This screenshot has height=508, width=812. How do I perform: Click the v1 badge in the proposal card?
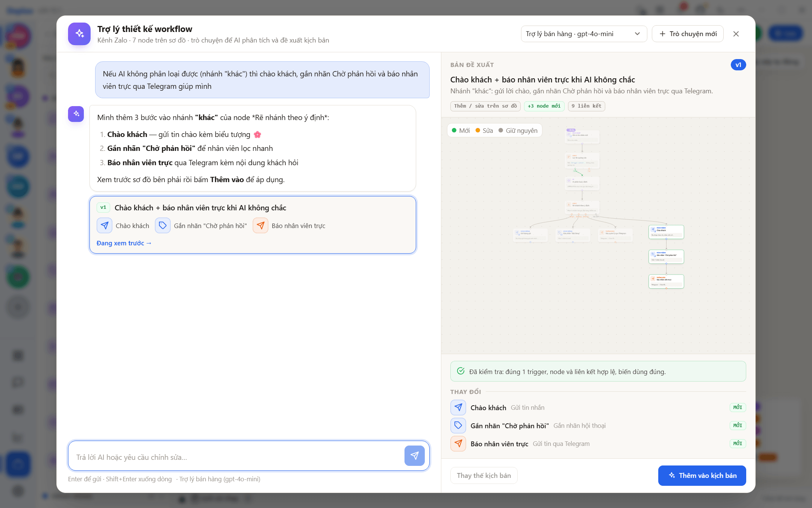103,207
